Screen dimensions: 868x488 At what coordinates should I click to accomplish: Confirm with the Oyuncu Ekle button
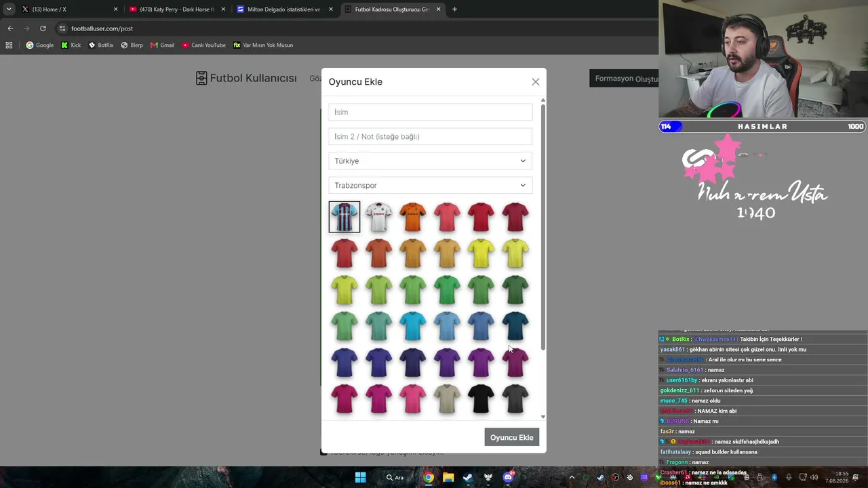coord(512,437)
